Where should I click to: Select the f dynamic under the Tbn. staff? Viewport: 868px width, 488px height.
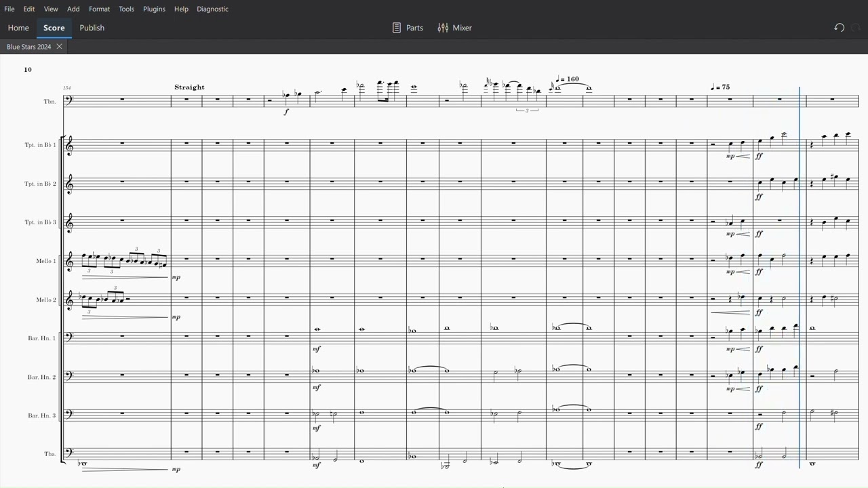point(286,112)
